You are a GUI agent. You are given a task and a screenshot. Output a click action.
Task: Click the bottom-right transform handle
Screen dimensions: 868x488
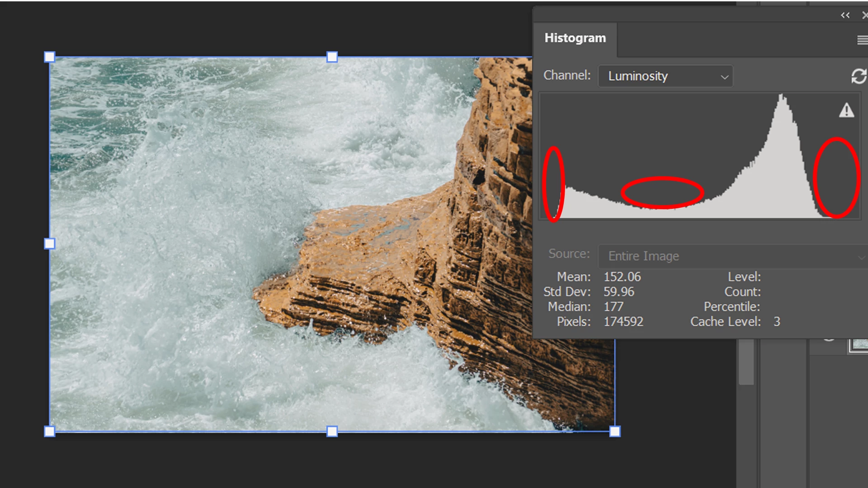pos(614,431)
